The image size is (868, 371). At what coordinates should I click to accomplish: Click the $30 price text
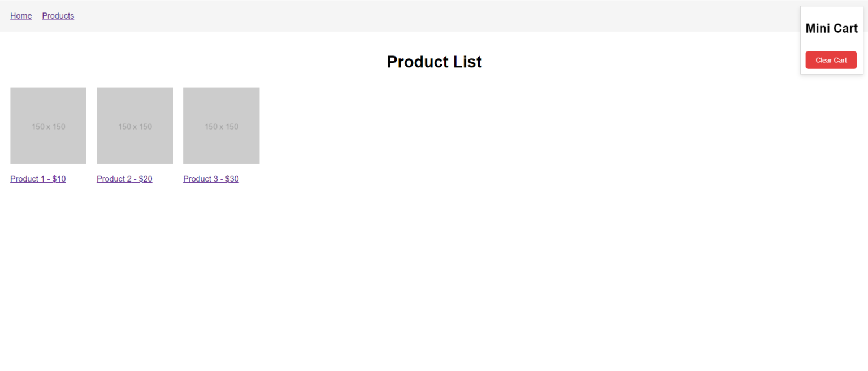pyautogui.click(x=232, y=179)
